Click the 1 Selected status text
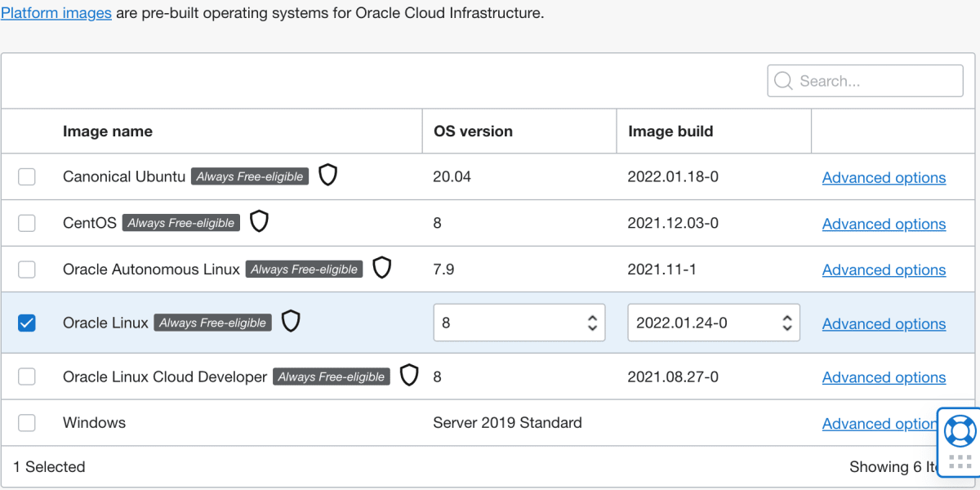The height and width of the screenshot is (490, 980). coord(49,467)
